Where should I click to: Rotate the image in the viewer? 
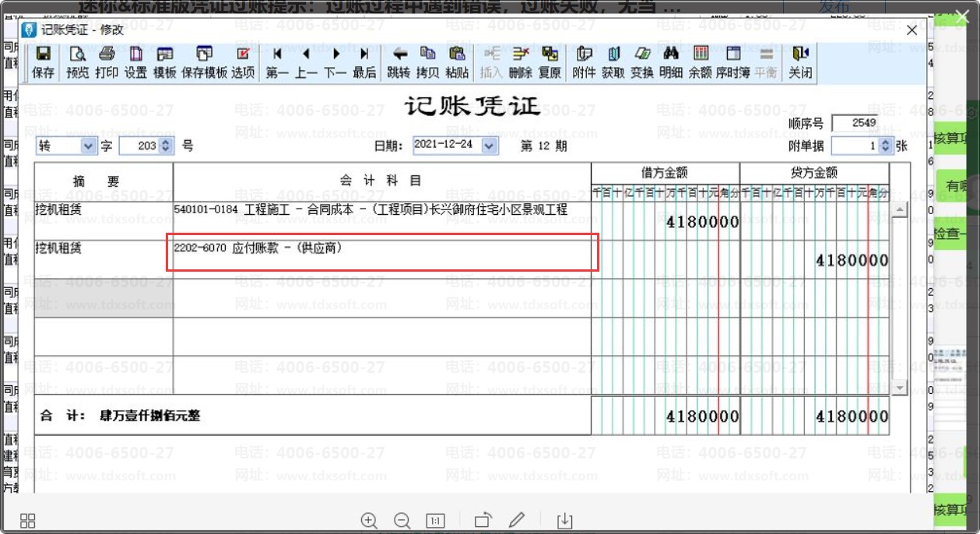483,521
